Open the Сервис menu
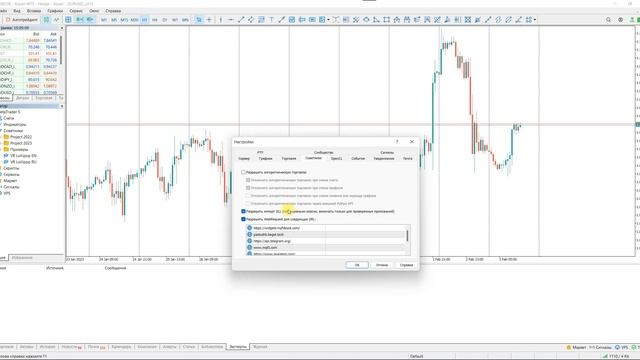This screenshot has height=360, width=640. (76, 11)
